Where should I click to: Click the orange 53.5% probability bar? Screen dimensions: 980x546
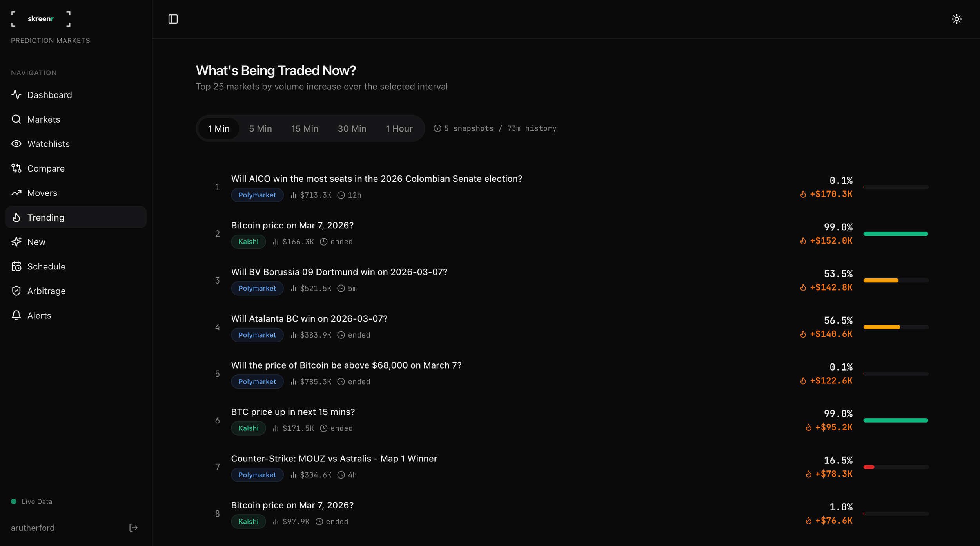(x=880, y=280)
